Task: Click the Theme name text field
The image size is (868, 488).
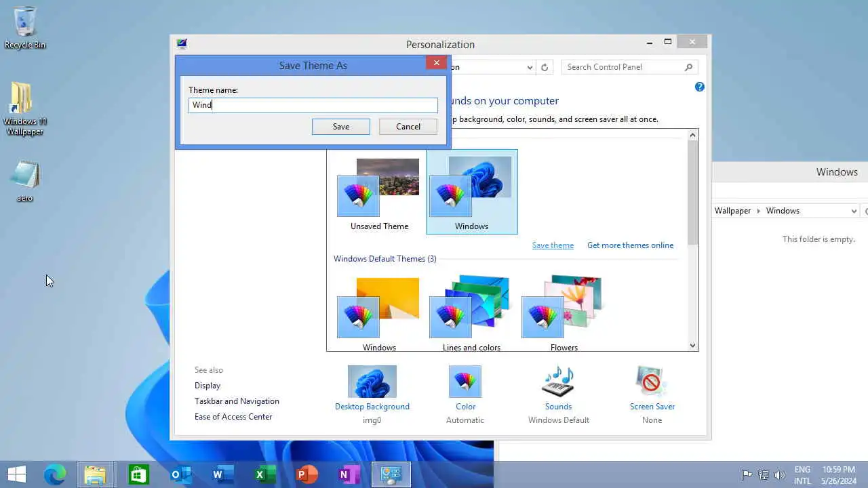Action: pyautogui.click(x=313, y=105)
